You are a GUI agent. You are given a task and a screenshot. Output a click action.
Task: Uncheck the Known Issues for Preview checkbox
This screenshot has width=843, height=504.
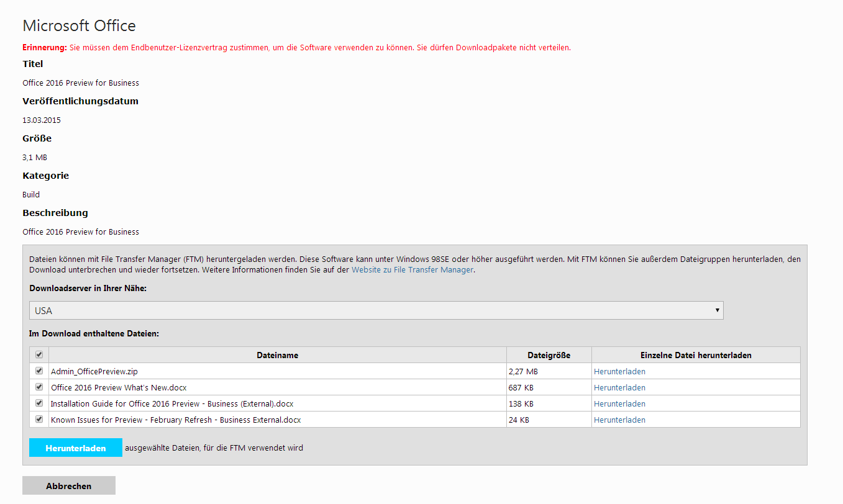tap(39, 419)
